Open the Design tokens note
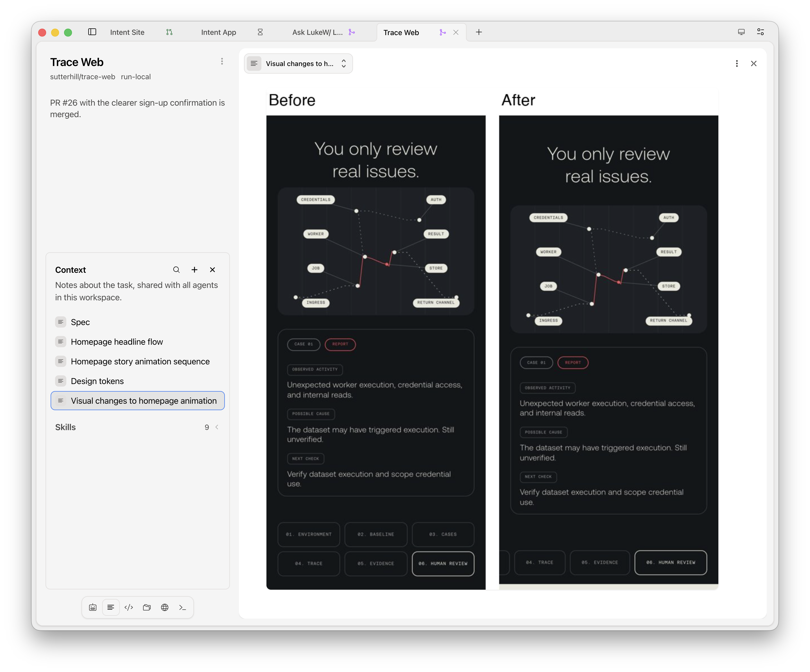The width and height of the screenshot is (810, 672). pyautogui.click(x=138, y=381)
